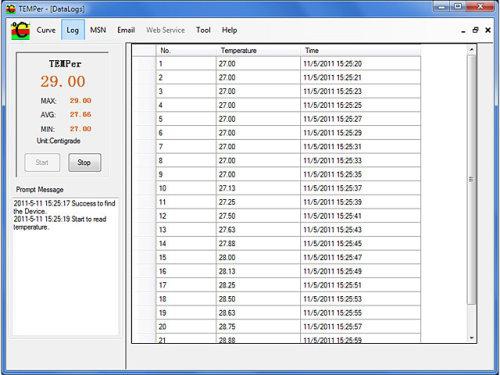Screen dimensions: 500x375
Task: Click the 28.25 temperature cell
Action: pos(258,285)
